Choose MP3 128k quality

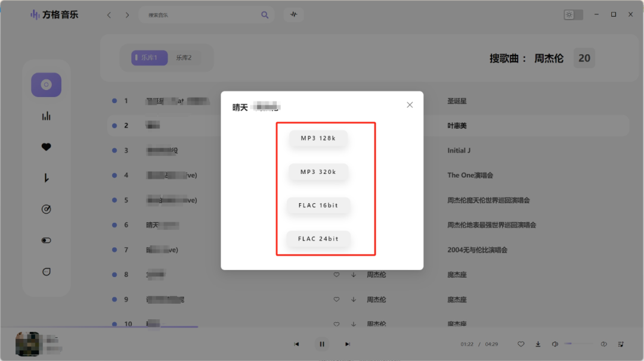pyautogui.click(x=318, y=138)
